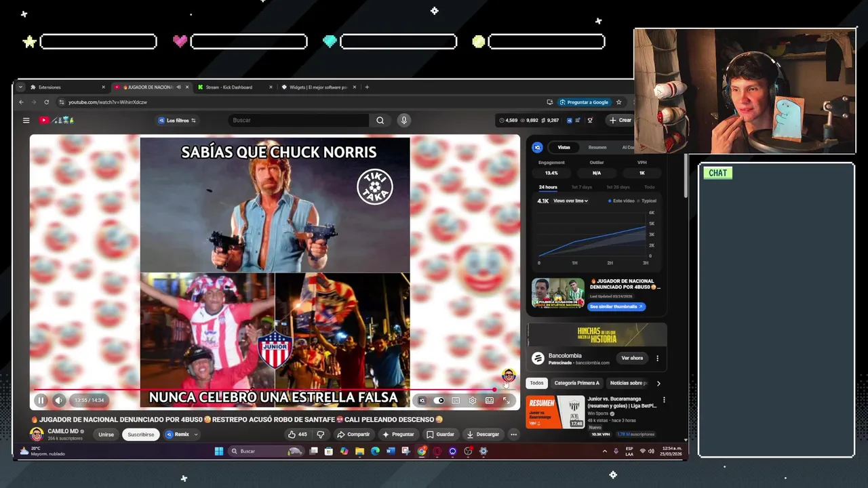868x488 pixels.
Task: Pause the video playback
Action: point(41,401)
